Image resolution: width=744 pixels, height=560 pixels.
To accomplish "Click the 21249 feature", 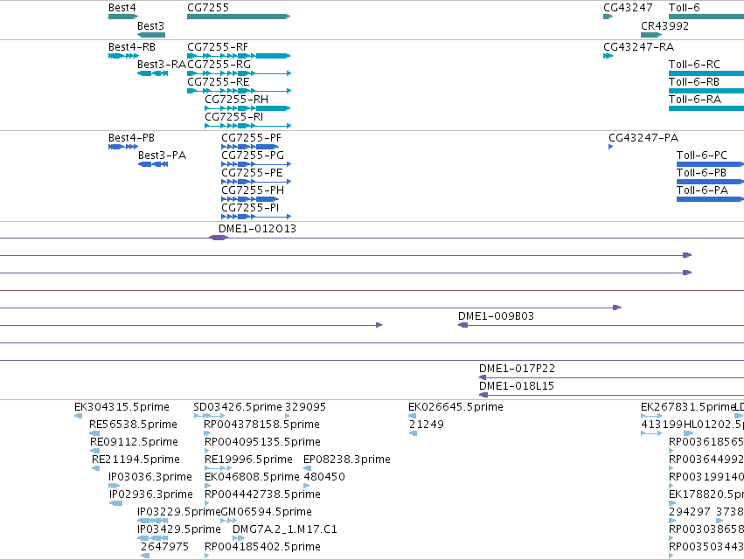I will coord(413,433).
